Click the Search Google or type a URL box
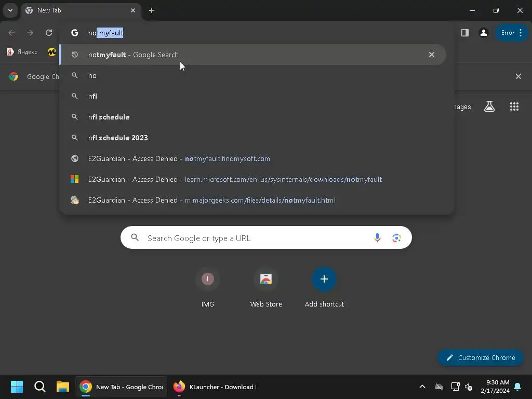Screen dimensions: 532x399 point(267,237)
